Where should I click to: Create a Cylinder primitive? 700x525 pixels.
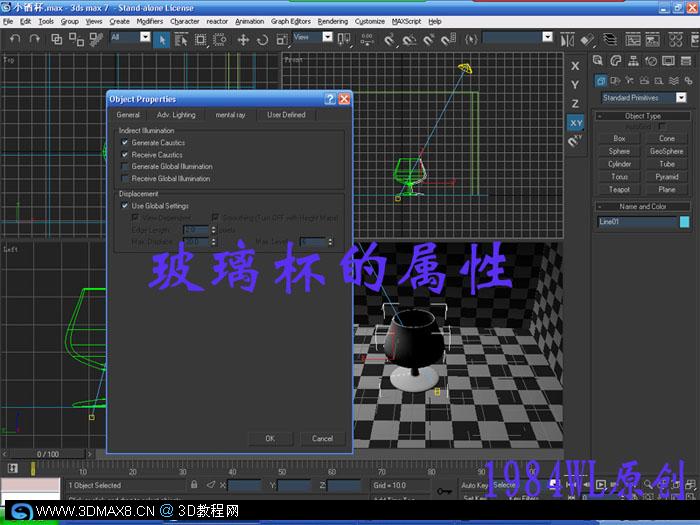619,164
